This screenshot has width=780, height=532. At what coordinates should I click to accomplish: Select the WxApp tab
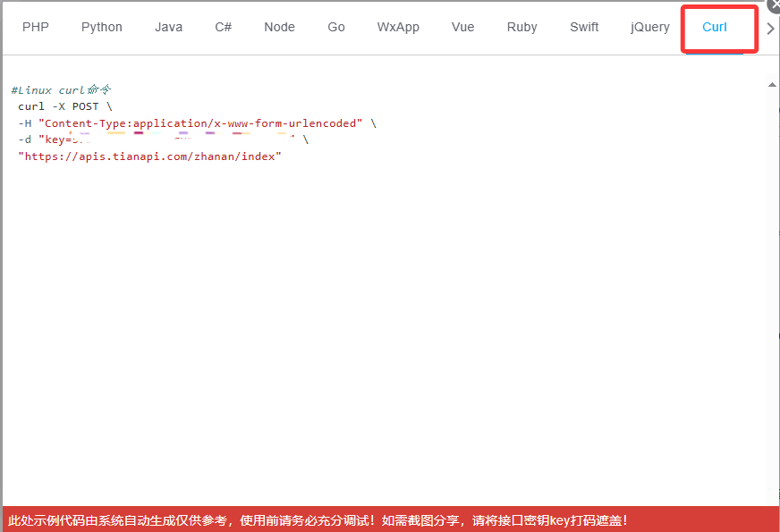[x=398, y=27]
